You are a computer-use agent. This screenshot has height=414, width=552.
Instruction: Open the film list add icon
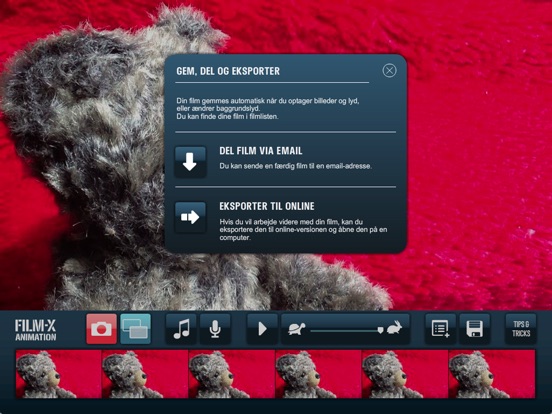tap(440, 329)
